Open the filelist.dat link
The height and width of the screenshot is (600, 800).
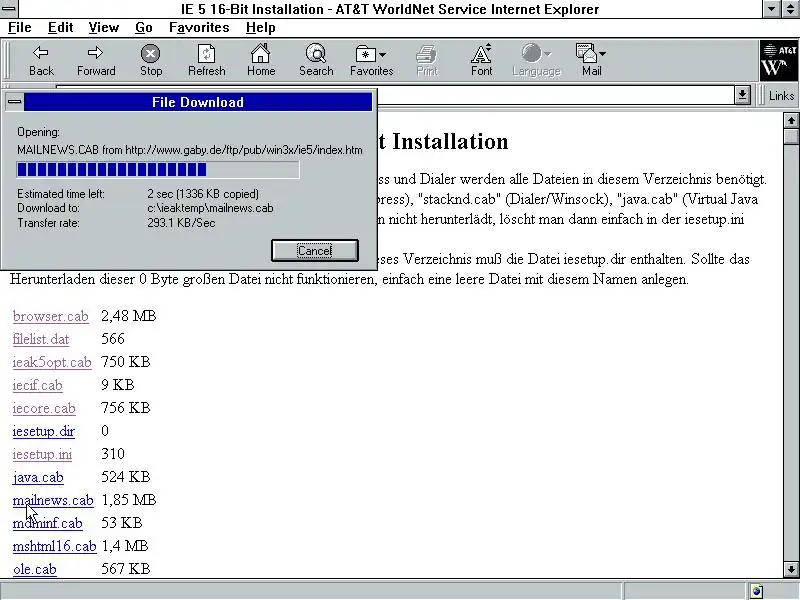(x=41, y=339)
